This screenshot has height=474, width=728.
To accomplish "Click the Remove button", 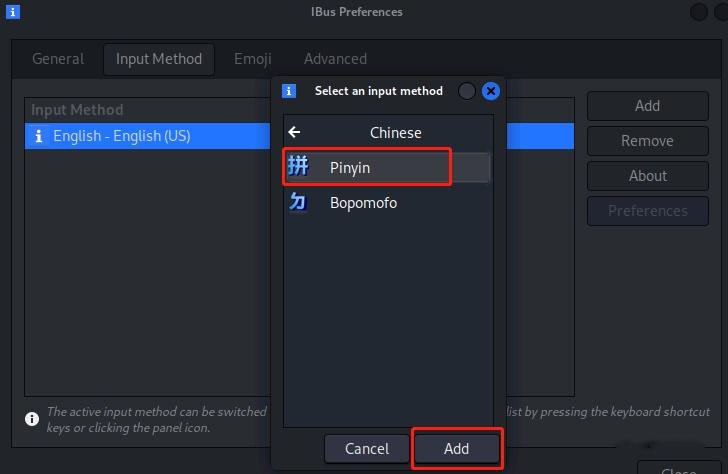I will tap(647, 141).
